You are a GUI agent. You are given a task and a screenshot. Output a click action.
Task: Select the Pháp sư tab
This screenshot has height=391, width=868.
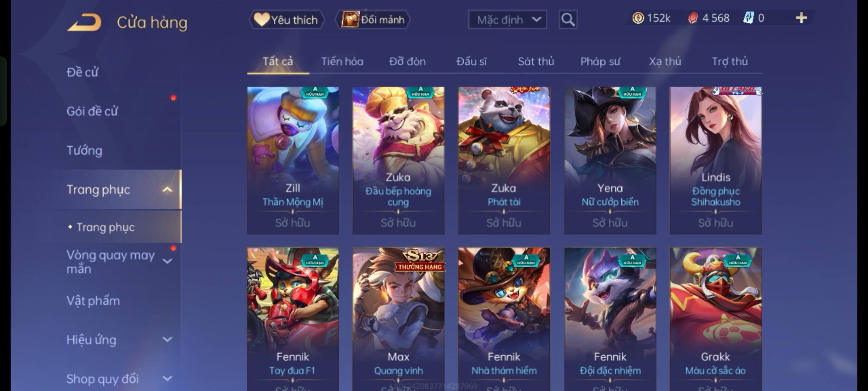tap(600, 62)
